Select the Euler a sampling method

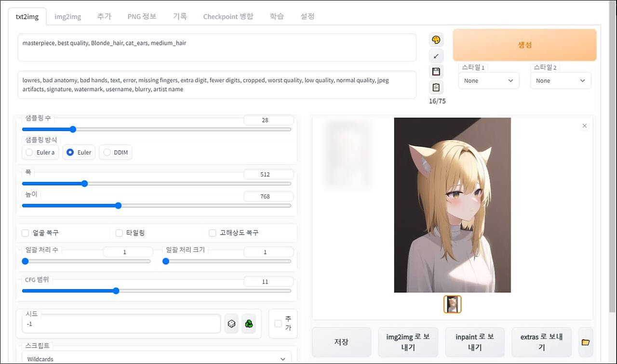click(29, 152)
